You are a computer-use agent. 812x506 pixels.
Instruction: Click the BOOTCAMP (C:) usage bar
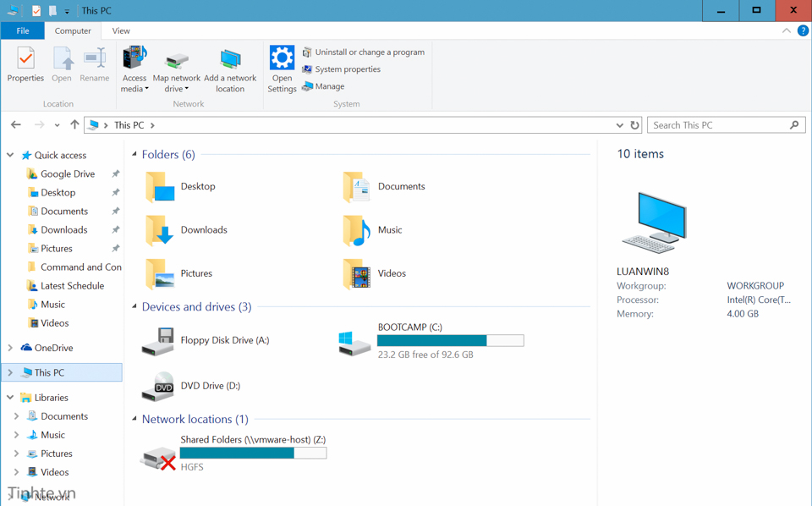451,340
